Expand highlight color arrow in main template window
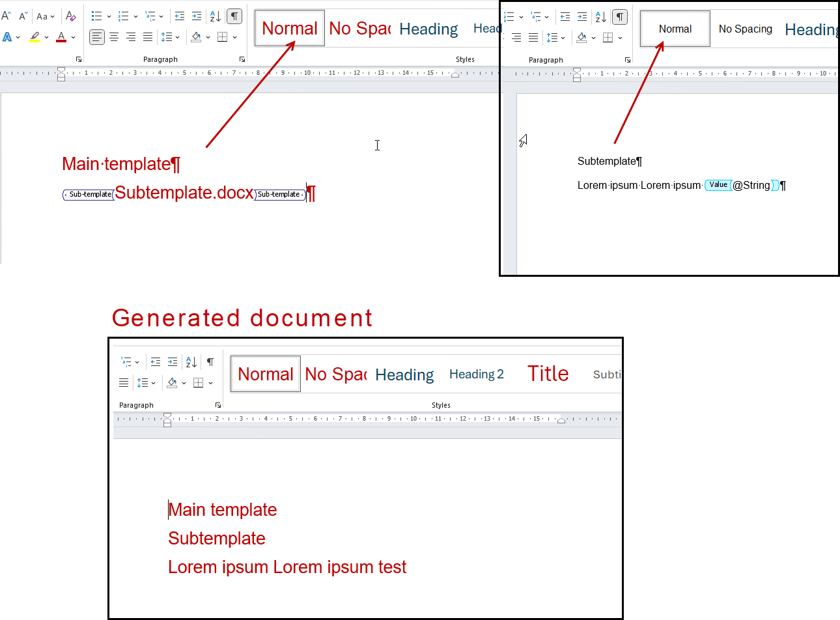Image resolution: width=840 pixels, height=620 pixels. 47,37
